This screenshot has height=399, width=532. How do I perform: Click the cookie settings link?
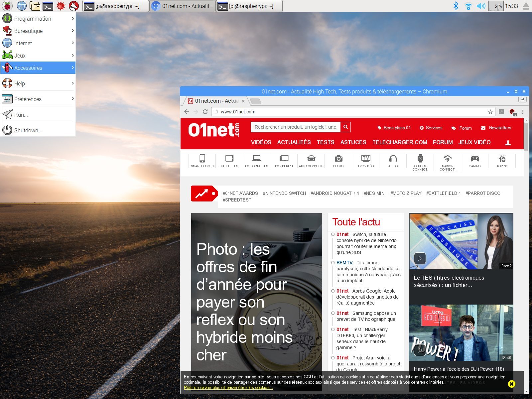(228, 387)
